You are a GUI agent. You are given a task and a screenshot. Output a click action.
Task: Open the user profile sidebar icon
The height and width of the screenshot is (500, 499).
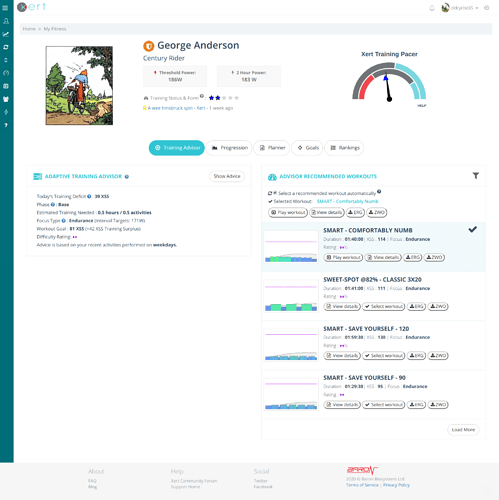(x=6, y=21)
